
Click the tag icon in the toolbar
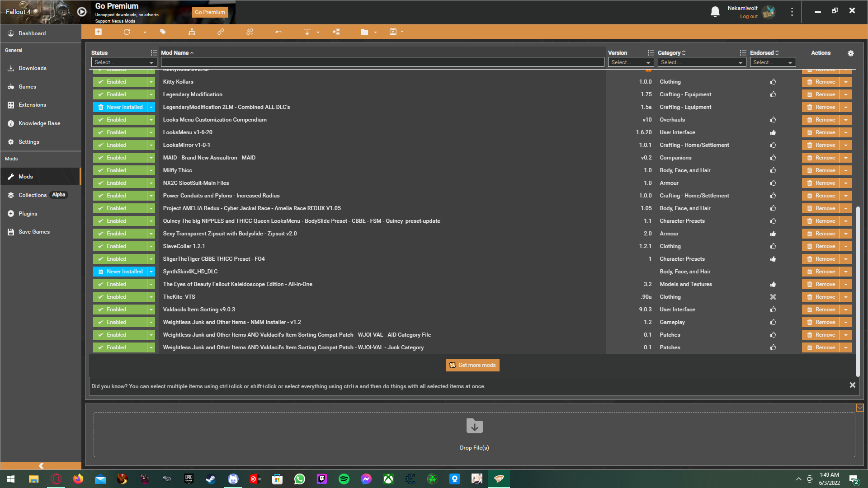163,32
